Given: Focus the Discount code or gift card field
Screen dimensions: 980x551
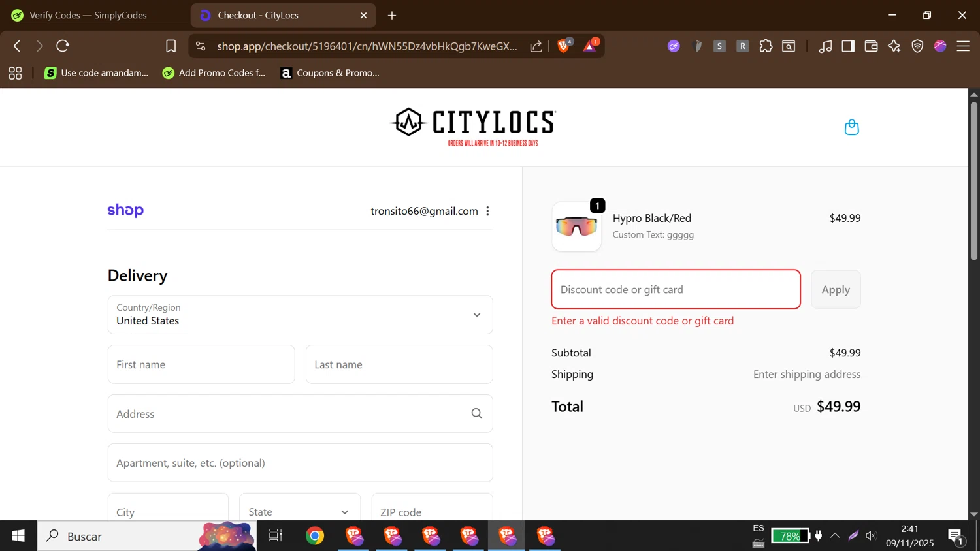Looking at the screenshot, I should [x=676, y=289].
